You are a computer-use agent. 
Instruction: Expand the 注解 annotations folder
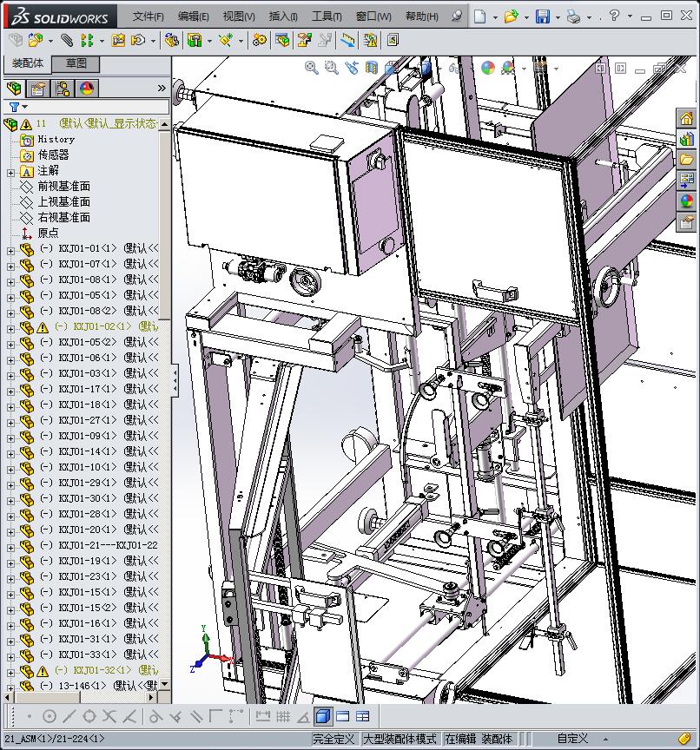click(x=10, y=172)
